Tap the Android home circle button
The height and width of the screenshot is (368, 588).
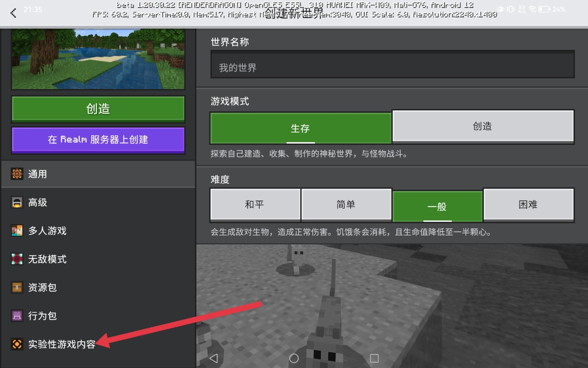pyautogui.click(x=294, y=358)
